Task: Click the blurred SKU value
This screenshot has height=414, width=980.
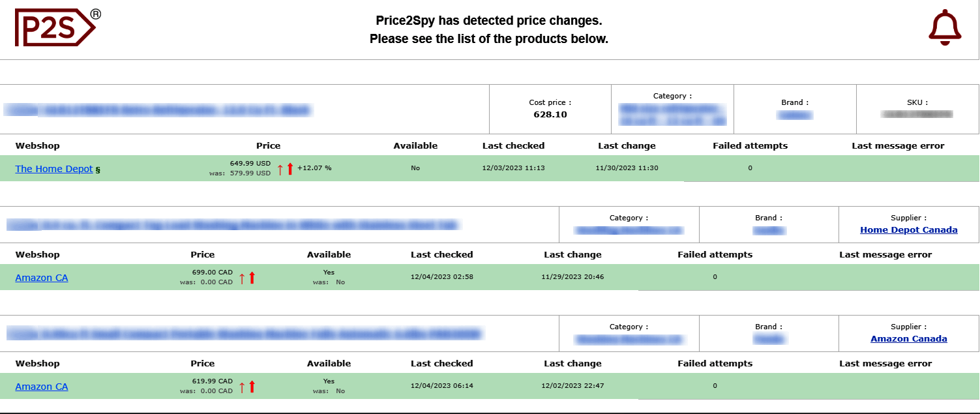Action: click(917, 114)
